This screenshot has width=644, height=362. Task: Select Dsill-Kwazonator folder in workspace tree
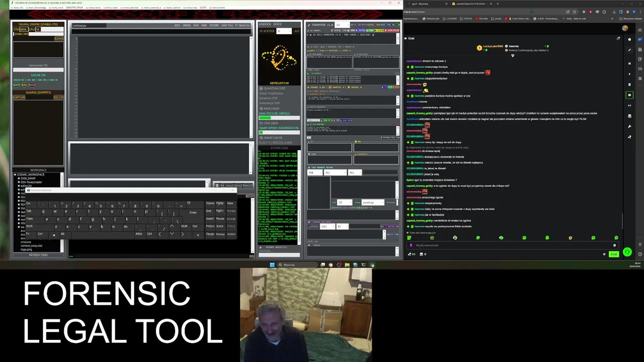point(31,182)
